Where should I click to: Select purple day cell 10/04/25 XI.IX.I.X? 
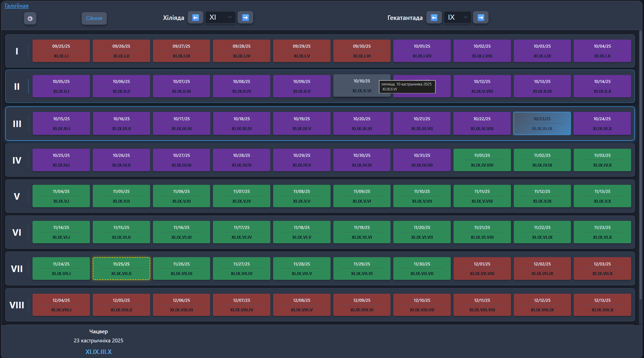(x=602, y=51)
